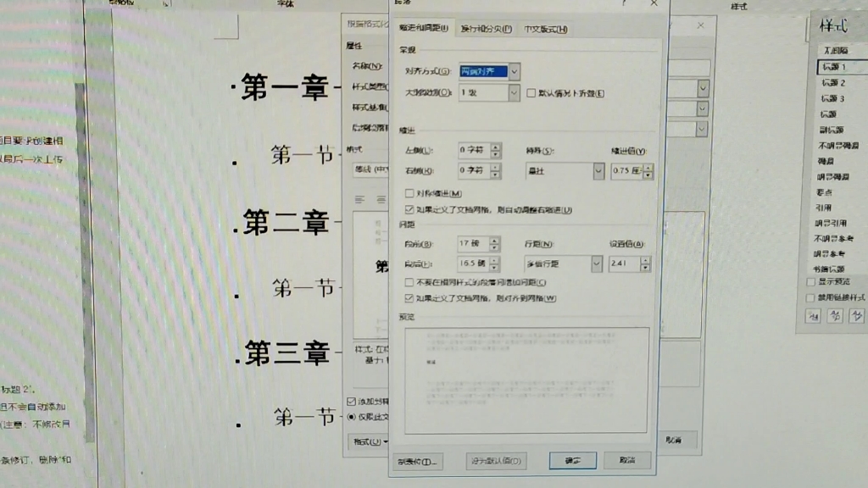The width and height of the screenshot is (868, 488).
Task: Click the New Style icon in Styles pane
Action: click(x=813, y=316)
